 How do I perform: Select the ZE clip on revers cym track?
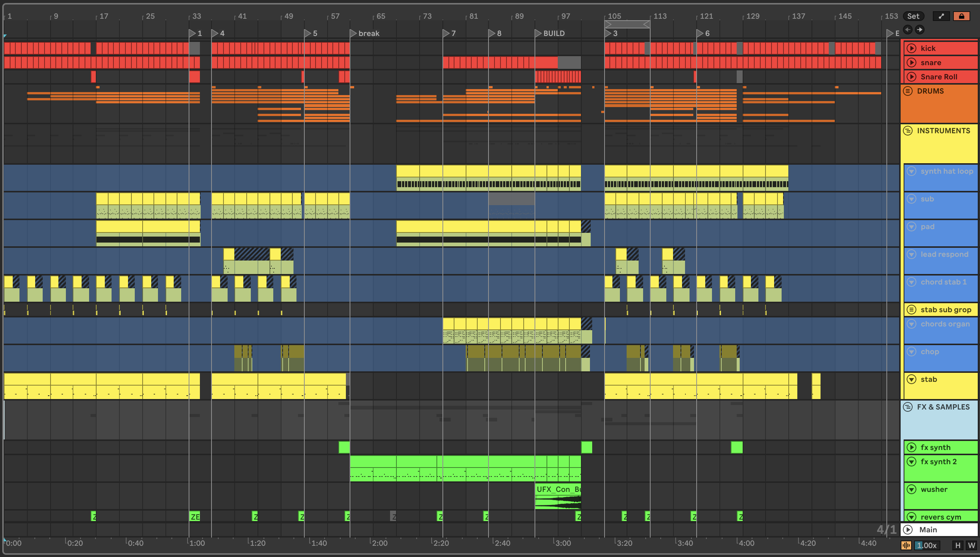click(195, 517)
